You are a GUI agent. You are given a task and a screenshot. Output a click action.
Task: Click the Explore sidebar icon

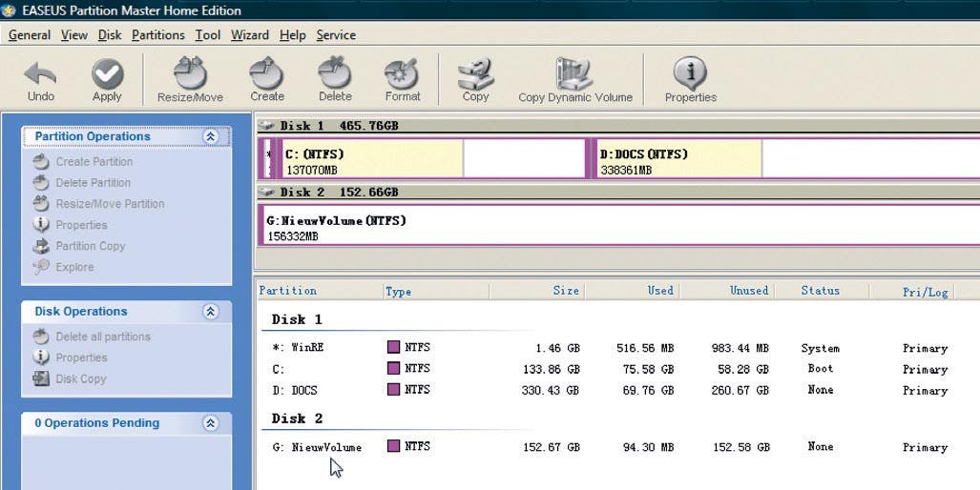[x=41, y=267]
